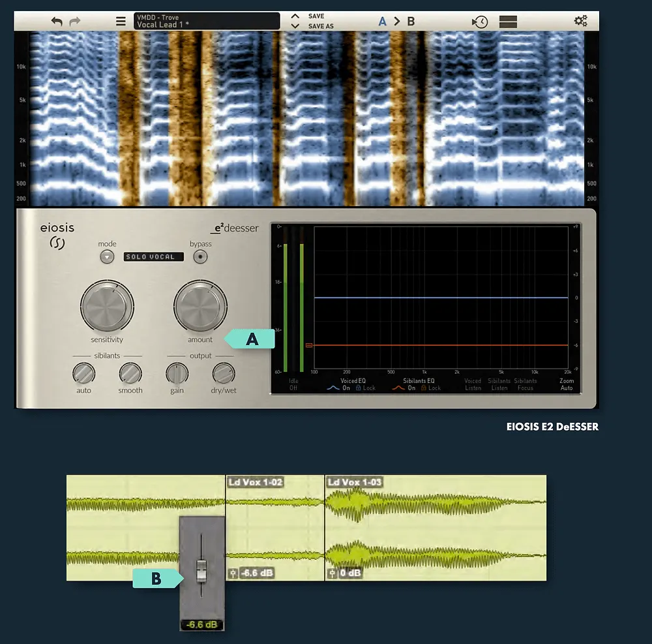652x644 pixels.
Task: Enable Sibilants Focus
Action: tap(525, 384)
